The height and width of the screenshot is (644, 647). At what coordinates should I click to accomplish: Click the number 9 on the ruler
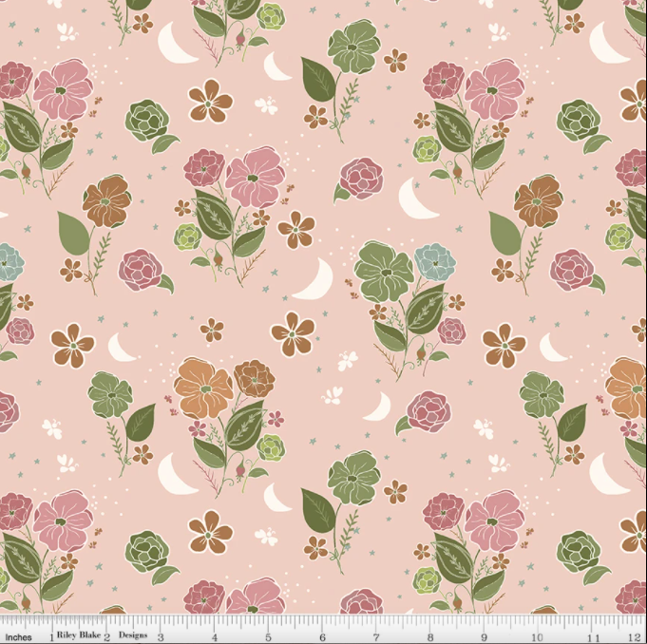click(485, 635)
